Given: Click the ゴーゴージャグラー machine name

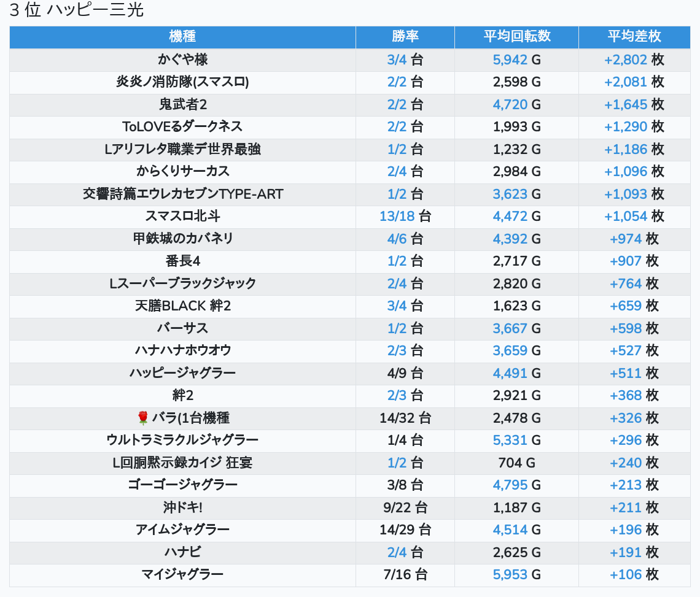Looking at the screenshot, I should click(x=182, y=485).
